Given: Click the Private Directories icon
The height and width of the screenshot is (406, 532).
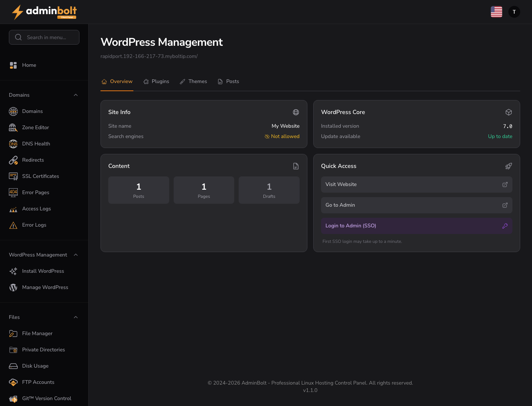Looking at the screenshot, I should (13, 350).
